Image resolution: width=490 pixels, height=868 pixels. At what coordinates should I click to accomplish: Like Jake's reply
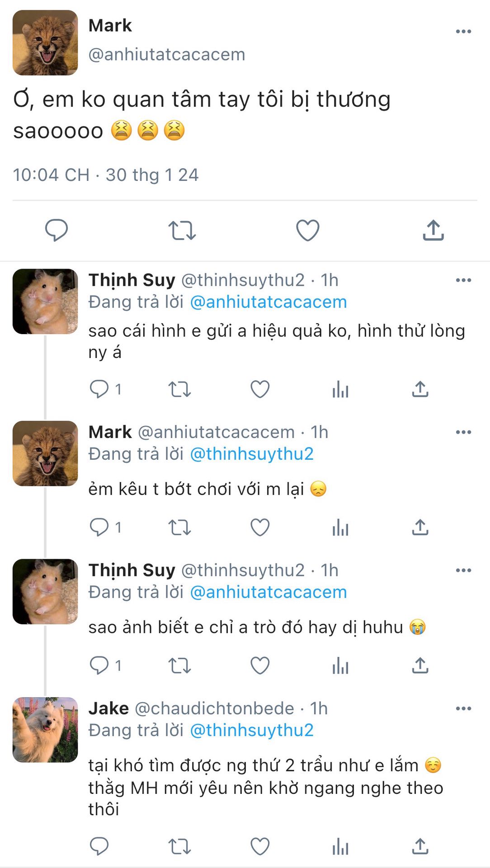pyautogui.click(x=260, y=846)
